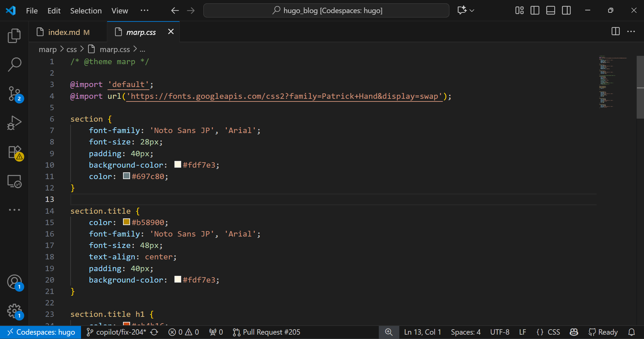Open the View menu
The width and height of the screenshot is (644, 339).
(120, 11)
